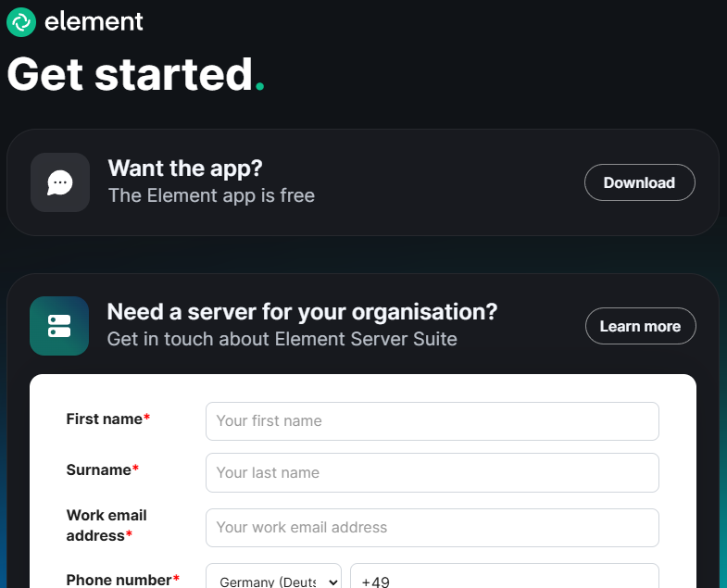Click the 'Work email address' label
This screenshot has width=727, height=588.
107,525
